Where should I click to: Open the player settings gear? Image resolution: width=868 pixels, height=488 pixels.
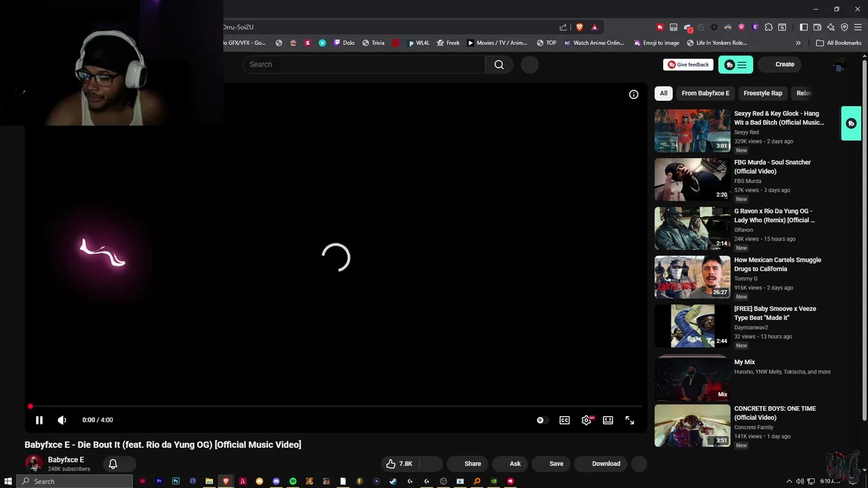[x=587, y=420]
